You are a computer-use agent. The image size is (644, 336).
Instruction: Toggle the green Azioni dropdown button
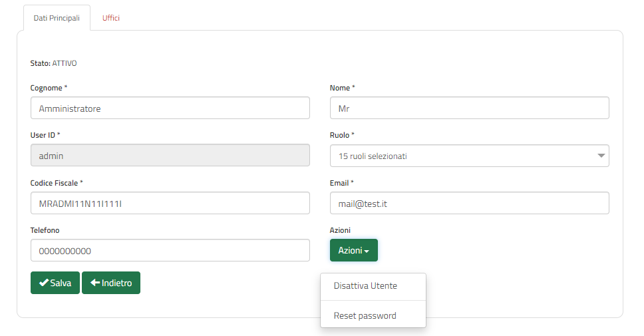pos(354,250)
